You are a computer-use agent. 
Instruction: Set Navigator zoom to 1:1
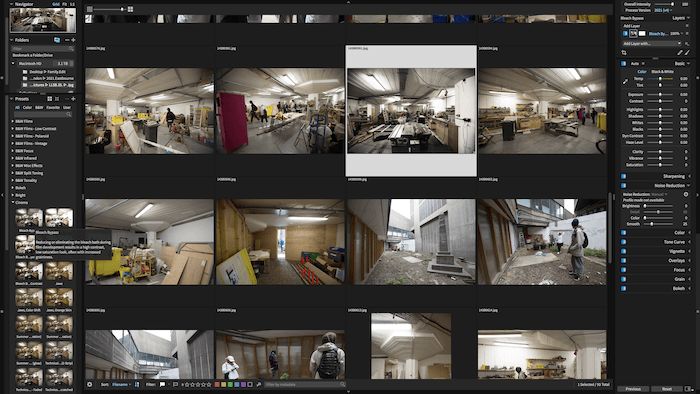click(72, 4)
